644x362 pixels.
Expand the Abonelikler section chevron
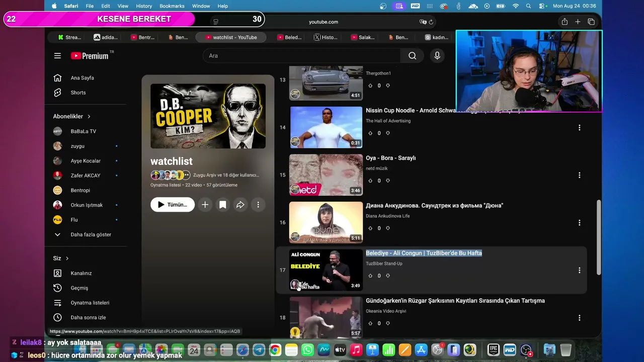[x=89, y=117]
